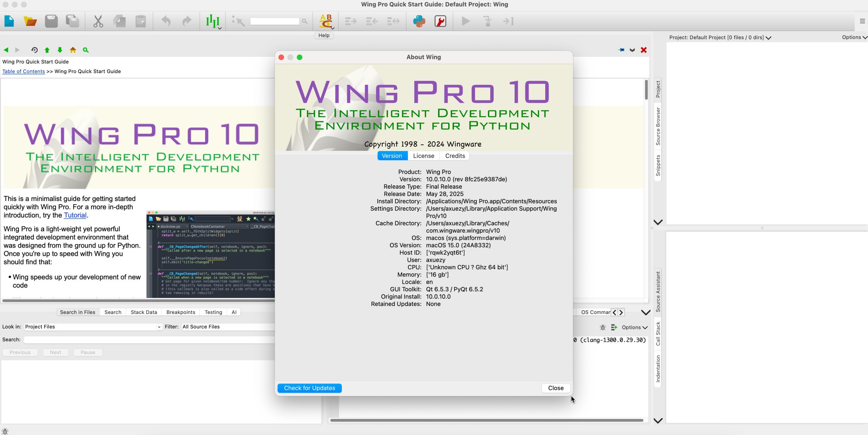Viewport: 868px width, 435px height.
Task: Click the bug status icon at bottom left
Action: pos(5,431)
